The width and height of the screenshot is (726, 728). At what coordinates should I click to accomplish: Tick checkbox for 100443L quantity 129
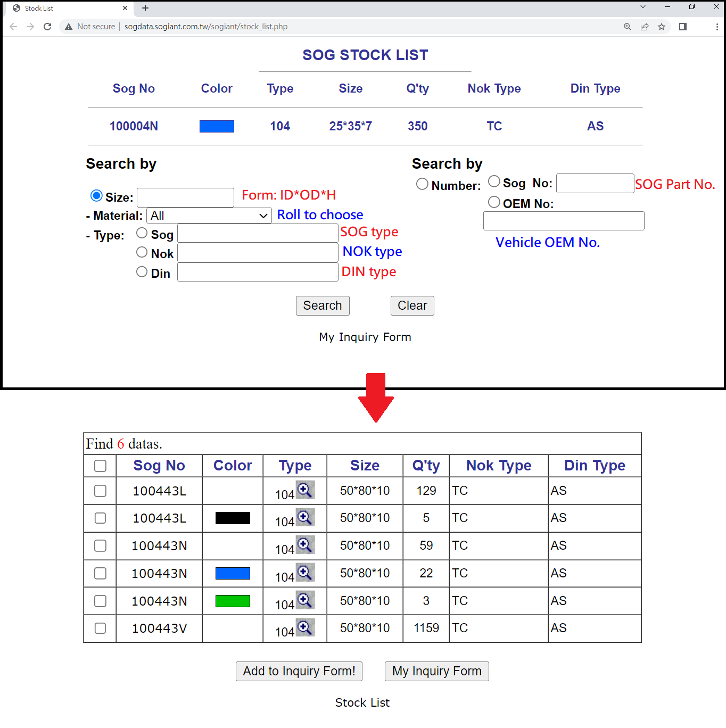100,491
